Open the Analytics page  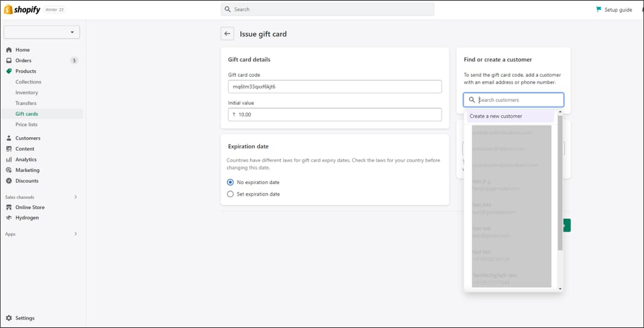click(x=26, y=160)
